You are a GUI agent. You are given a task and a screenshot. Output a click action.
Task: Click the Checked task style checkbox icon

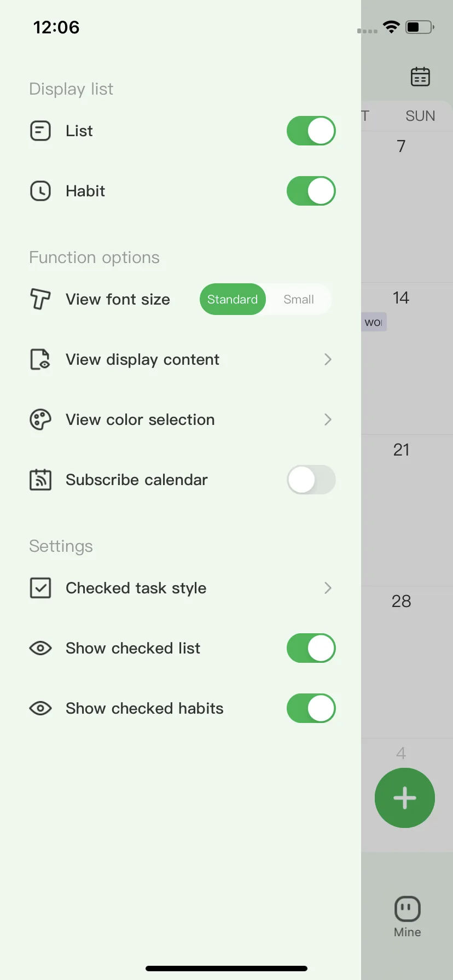coord(40,588)
